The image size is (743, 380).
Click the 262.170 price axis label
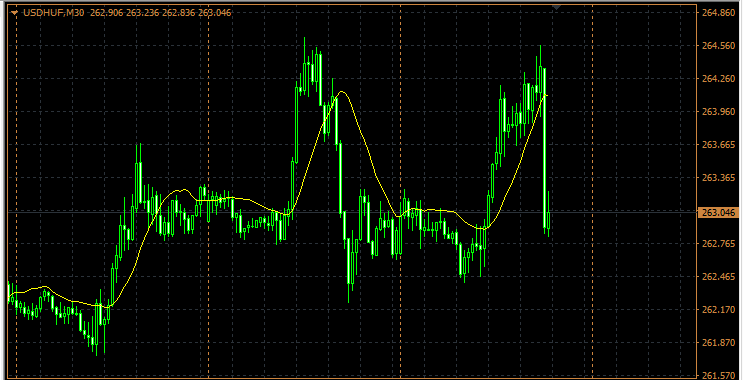[x=717, y=309]
